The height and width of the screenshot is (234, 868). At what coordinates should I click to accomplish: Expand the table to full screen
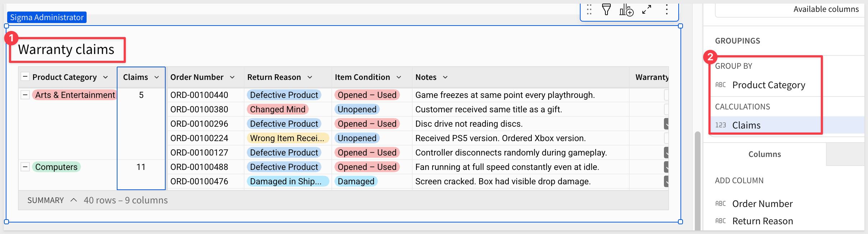647,10
